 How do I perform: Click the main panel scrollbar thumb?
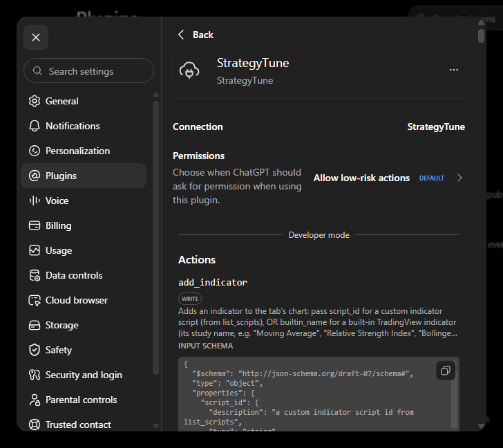point(481,36)
